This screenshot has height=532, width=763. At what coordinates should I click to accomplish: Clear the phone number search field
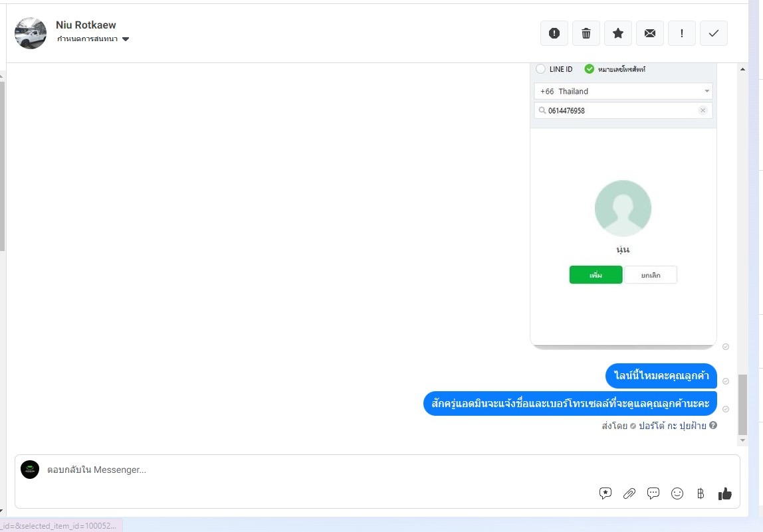(x=703, y=110)
